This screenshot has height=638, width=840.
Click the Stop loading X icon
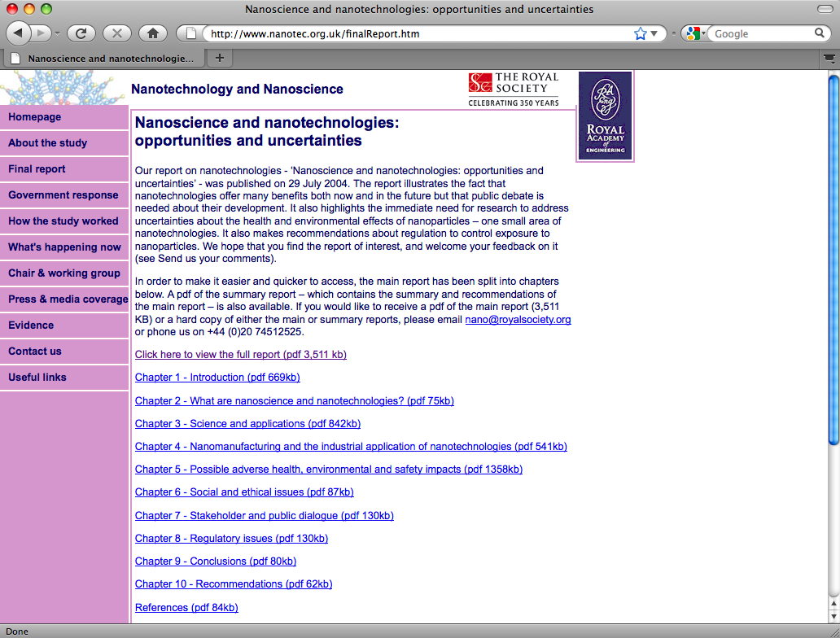116,33
